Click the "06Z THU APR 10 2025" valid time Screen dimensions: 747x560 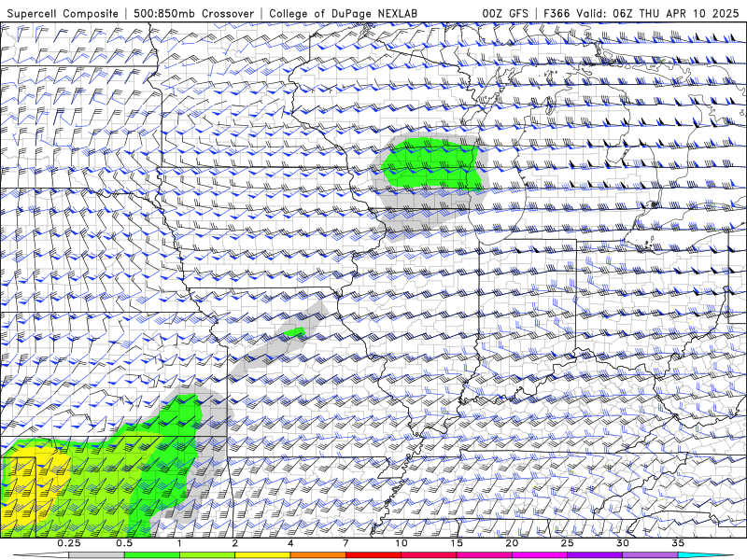pos(676,13)
